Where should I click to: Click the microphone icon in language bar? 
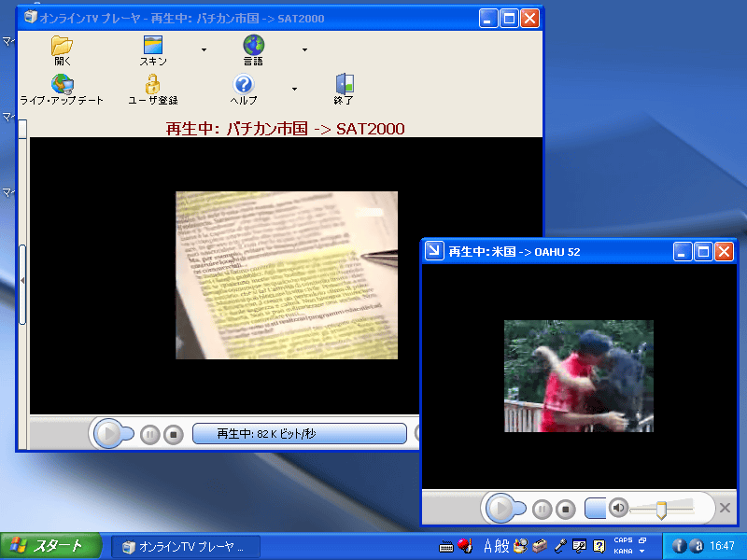[559, 546]
